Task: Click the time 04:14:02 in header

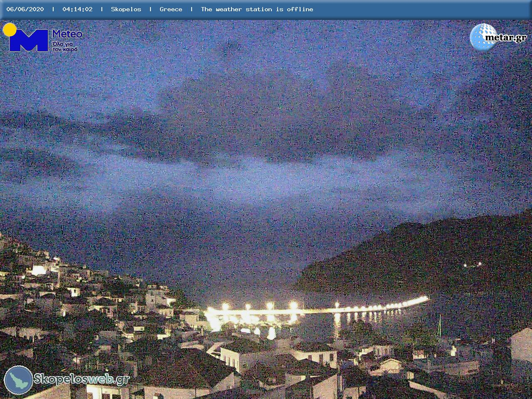Action: click(77, 9)
